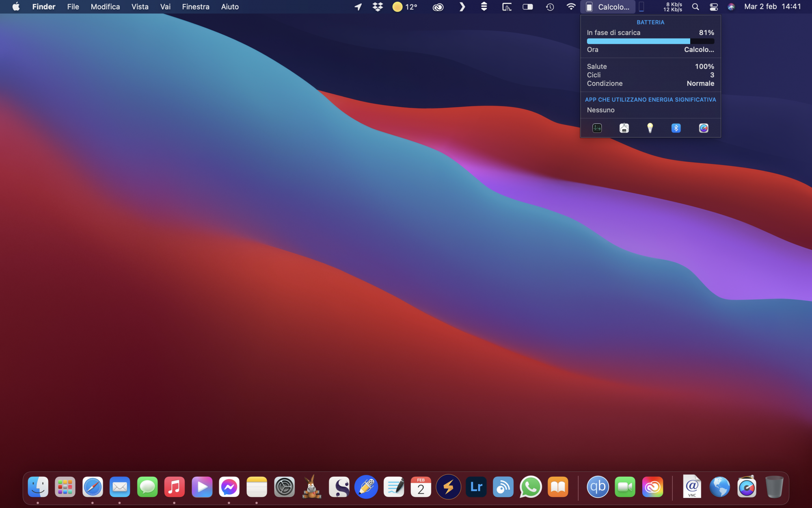The image size is (812, 508).
Task: Click the battery menu bar item showing Calcolo...
Action: [x=608, y=7]
